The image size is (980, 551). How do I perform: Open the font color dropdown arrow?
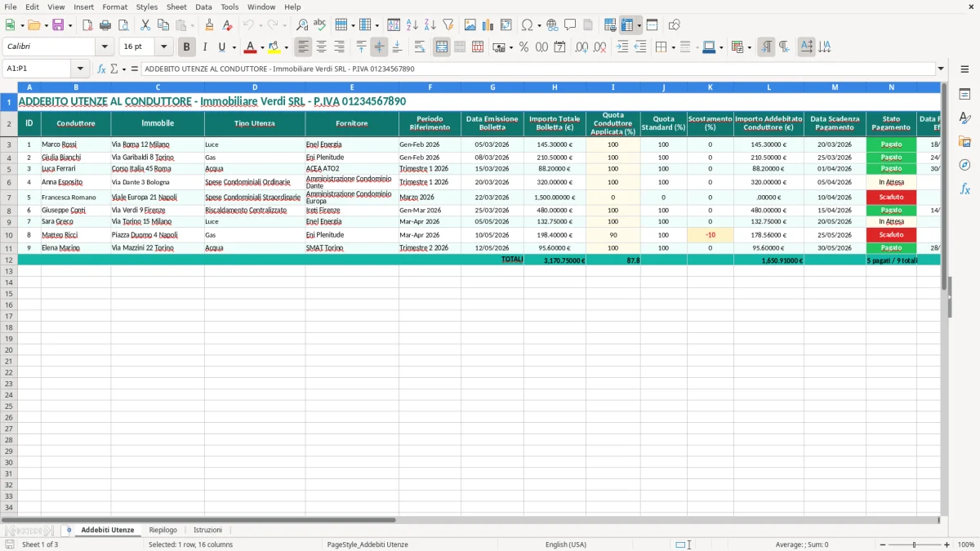pos(262,47)
